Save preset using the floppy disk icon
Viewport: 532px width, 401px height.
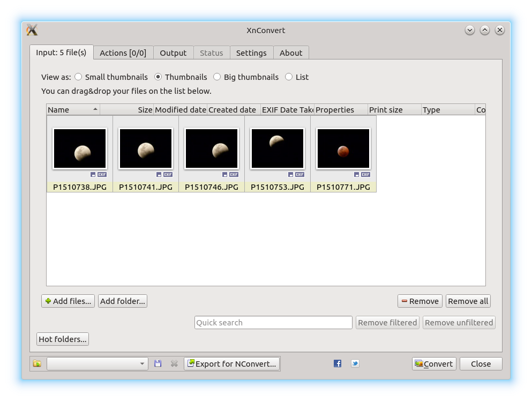click(x=158, y=363)
